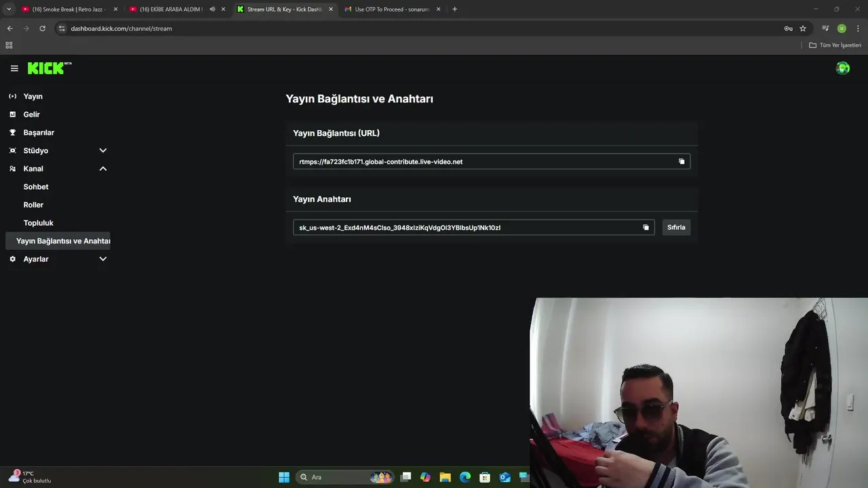The image size is (868, 488).
Task: Copy the stream URL with the copy icon
Action: coord(682,161)
